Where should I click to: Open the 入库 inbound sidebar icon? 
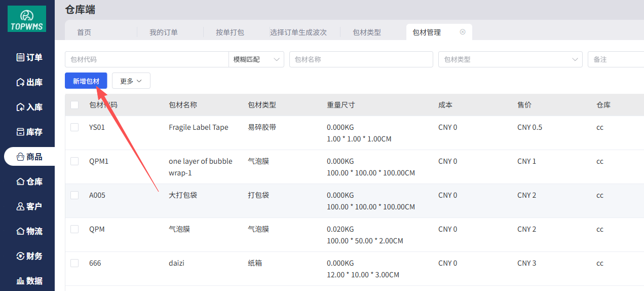(x=21, y=107)
